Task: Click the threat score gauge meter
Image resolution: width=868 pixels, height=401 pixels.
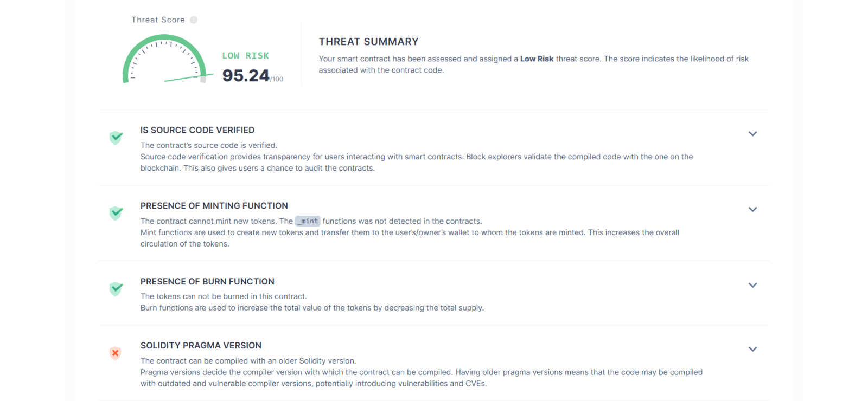Action: pyautogui.click(x=164, y=60)
